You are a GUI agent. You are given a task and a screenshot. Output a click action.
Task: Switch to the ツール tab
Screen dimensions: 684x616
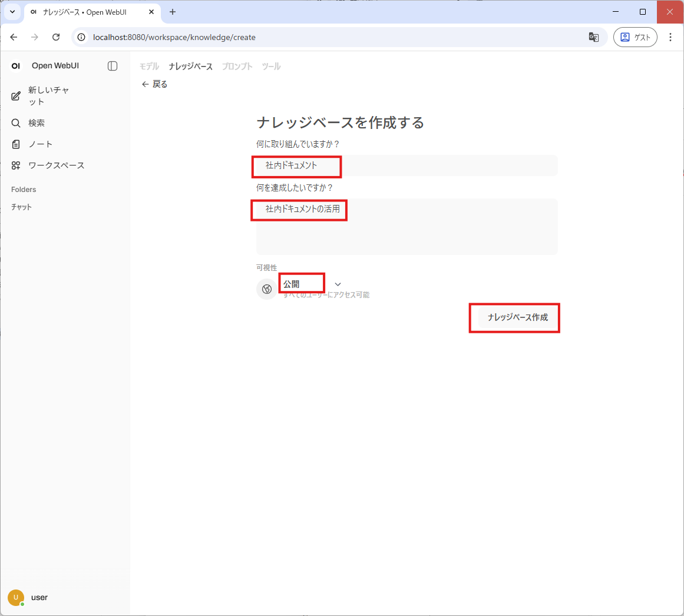pos(271,67)
